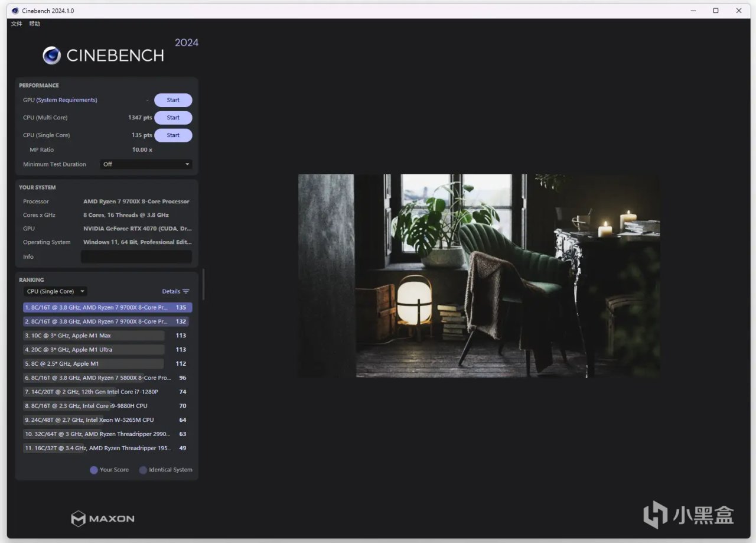Click the 8 Cores, 16 Threads value
This screenshot has width=756, height=543.
tap(126, 215)
